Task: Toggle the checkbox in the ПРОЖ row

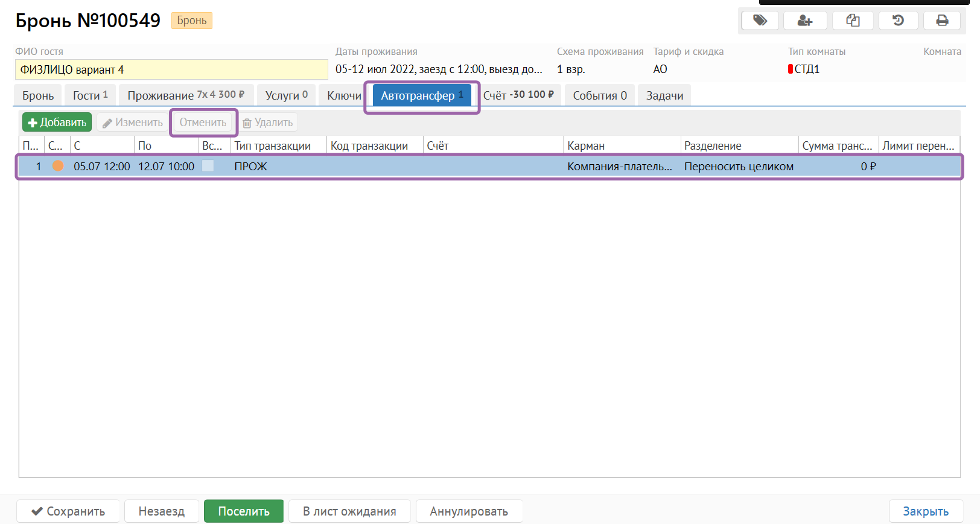Action: coord(208,166)
